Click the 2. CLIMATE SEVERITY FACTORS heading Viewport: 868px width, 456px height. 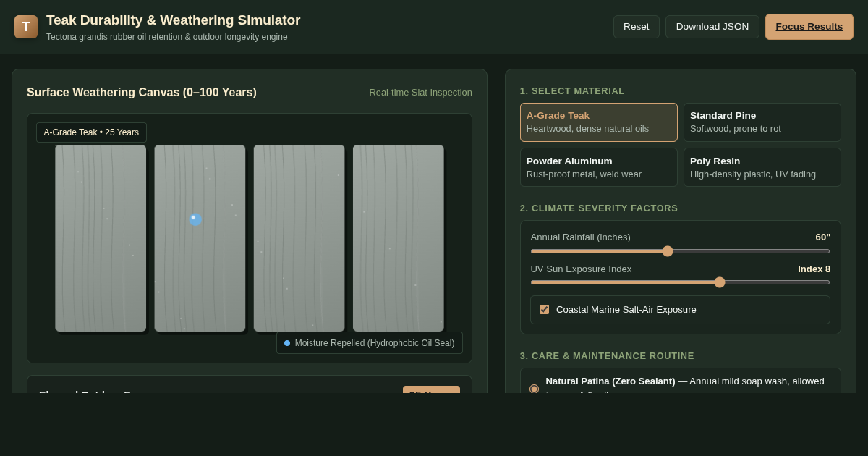(599, 208)
